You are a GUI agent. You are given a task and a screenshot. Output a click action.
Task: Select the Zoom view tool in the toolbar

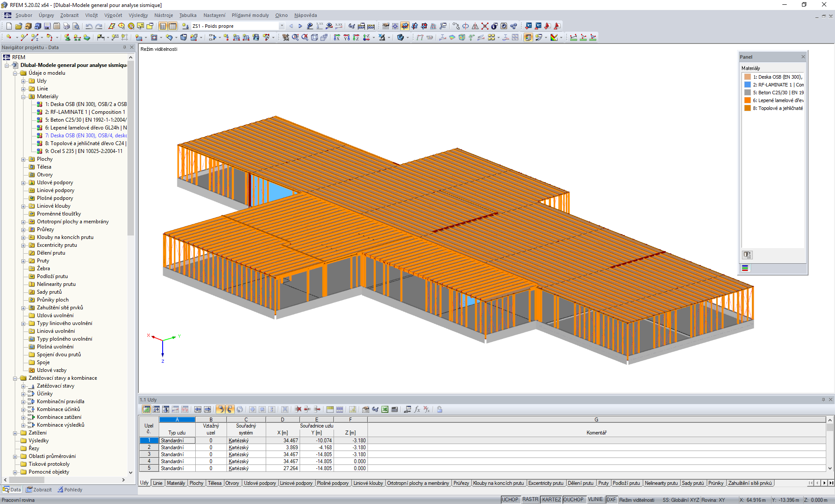coord(296,38)
